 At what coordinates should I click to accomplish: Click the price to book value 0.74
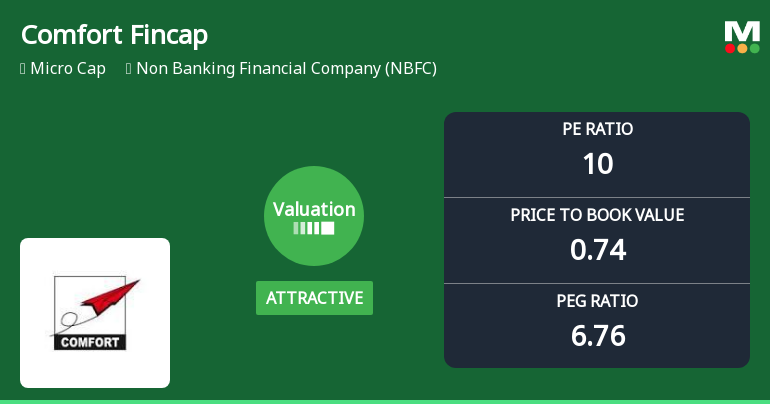(597, 249)
